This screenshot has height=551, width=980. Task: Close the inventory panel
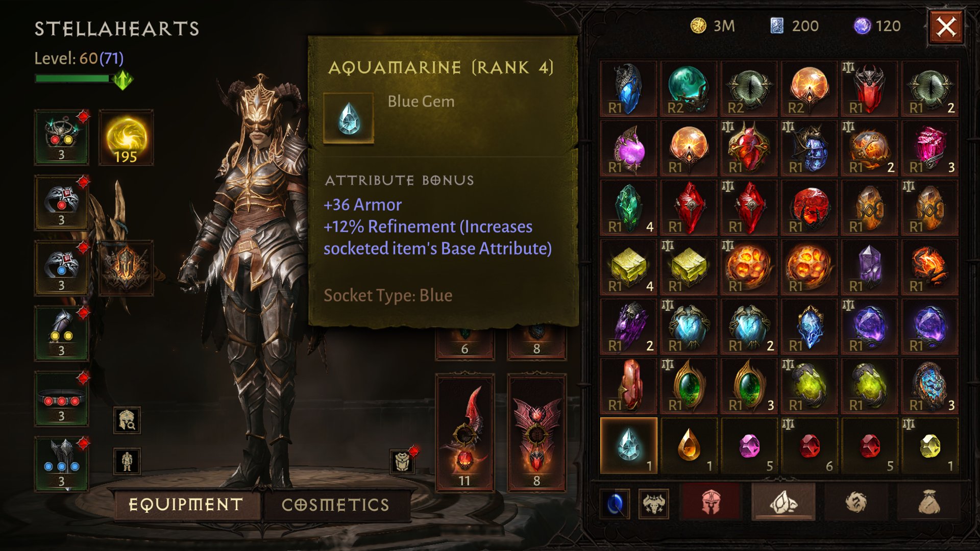pos(946,27)
